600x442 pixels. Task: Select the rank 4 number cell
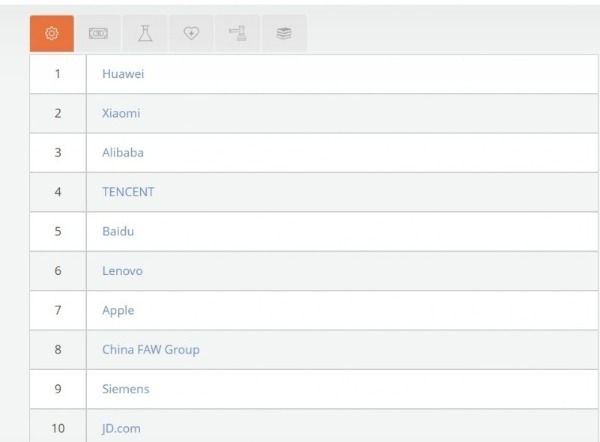pos(58,192)
